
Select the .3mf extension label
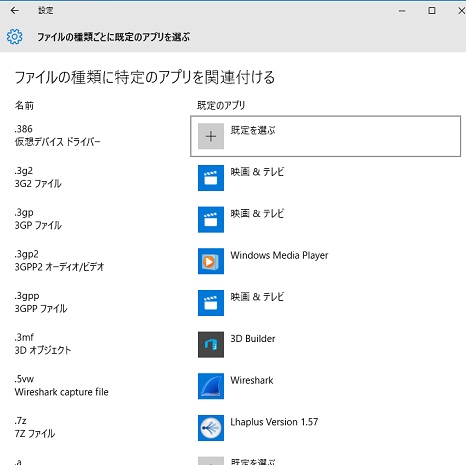pos(24,337)
